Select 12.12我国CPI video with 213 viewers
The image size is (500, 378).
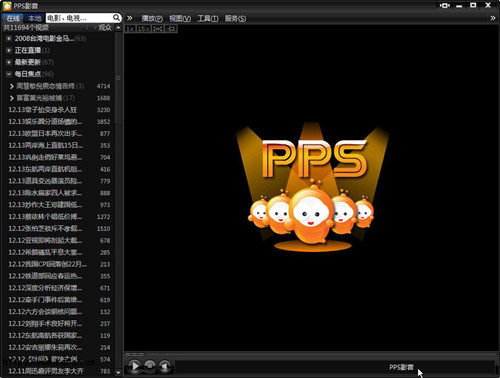[59, 264]
